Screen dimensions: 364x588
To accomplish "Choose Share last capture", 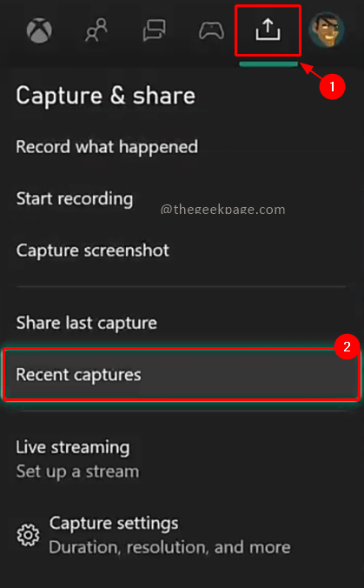I will coord(86,323).
